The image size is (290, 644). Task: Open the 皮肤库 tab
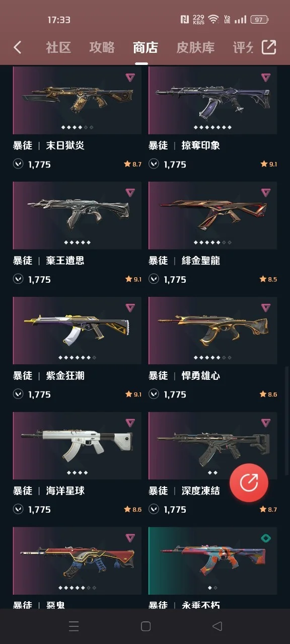195,48
